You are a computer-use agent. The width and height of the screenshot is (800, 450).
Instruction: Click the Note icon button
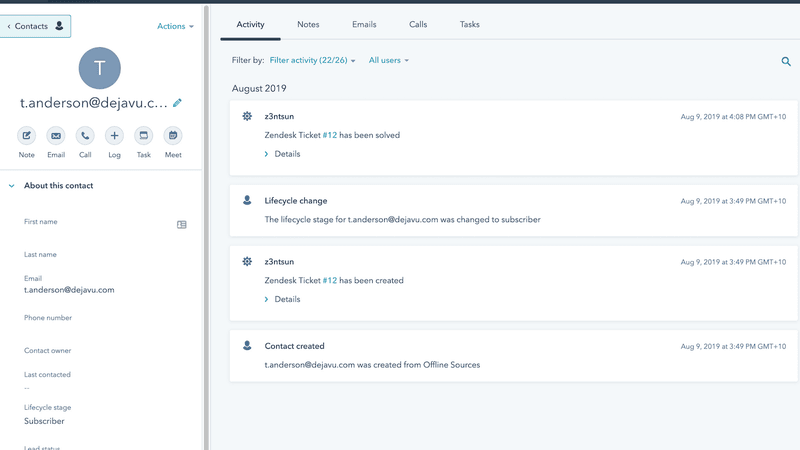(x=27, y=136)
